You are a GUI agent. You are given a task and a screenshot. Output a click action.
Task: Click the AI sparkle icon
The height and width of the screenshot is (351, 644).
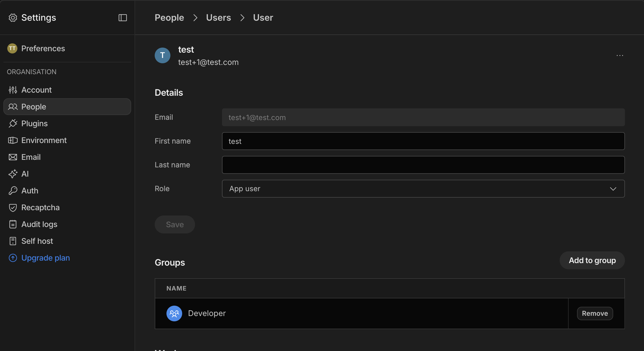point(13,174)
